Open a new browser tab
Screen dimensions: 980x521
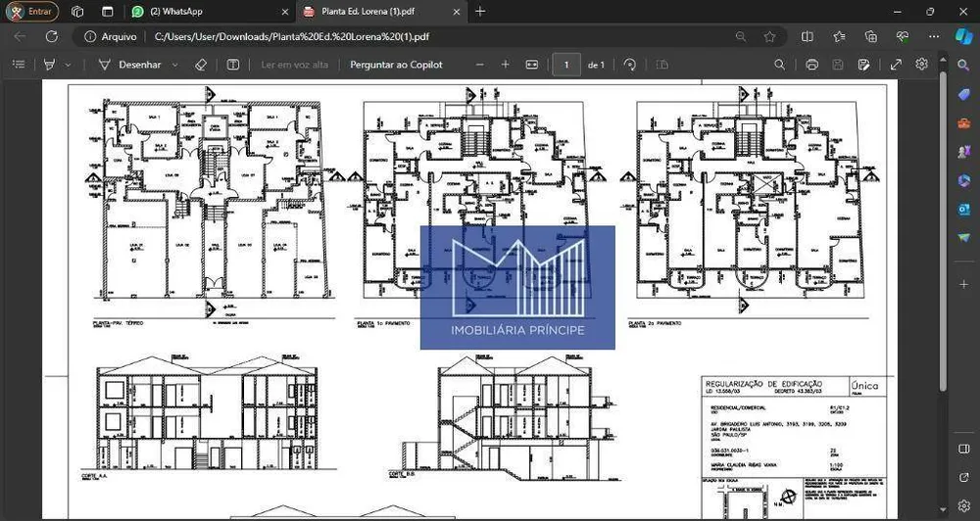coord(480,11)
